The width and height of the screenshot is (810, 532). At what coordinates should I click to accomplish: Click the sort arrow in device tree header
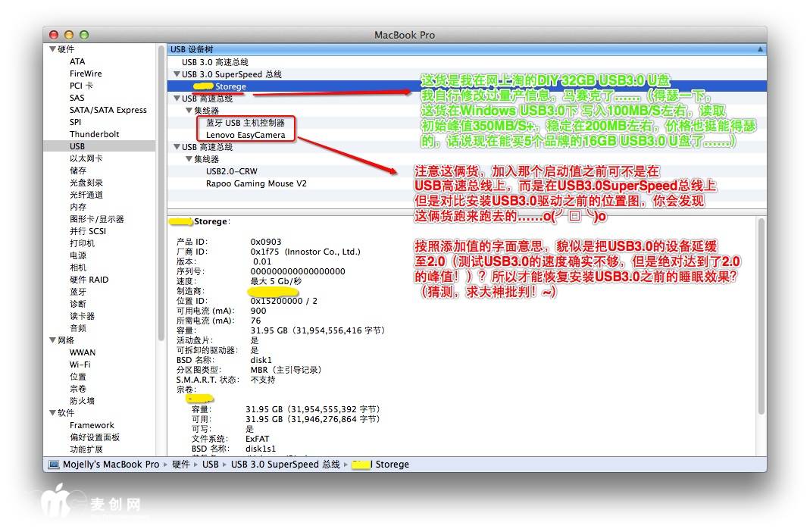pyautogui.click(x=759, y=49)
